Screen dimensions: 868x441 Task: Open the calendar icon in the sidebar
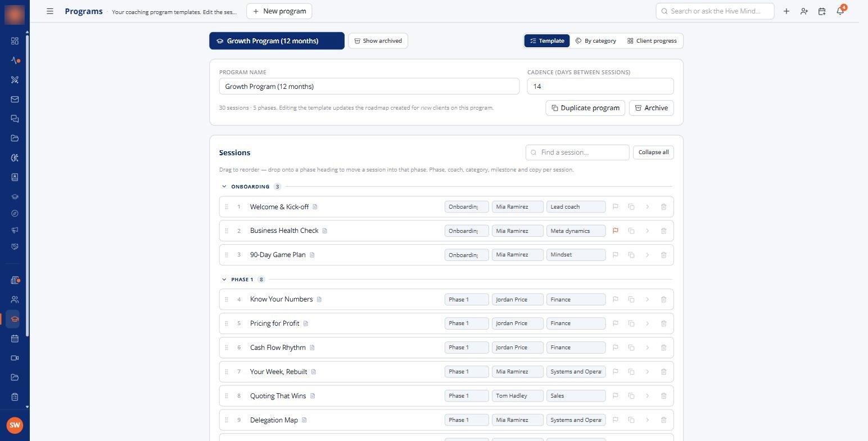click(15, 339)
